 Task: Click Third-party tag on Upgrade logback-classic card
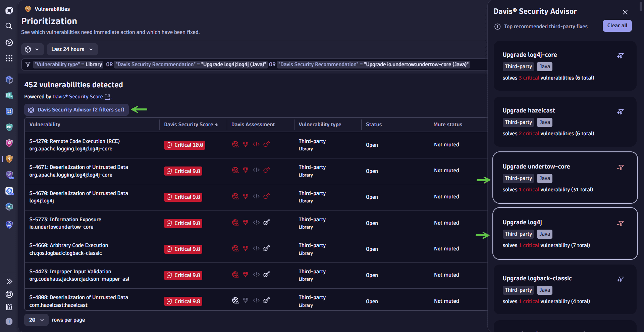pyautogui.click(x=518, y=290)
